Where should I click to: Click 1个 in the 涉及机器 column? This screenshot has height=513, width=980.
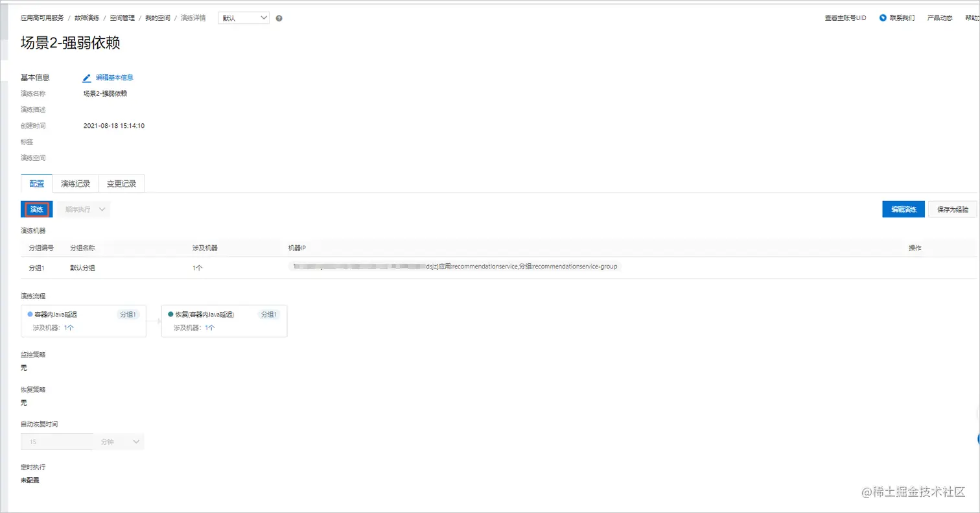[x=197, y=268]
